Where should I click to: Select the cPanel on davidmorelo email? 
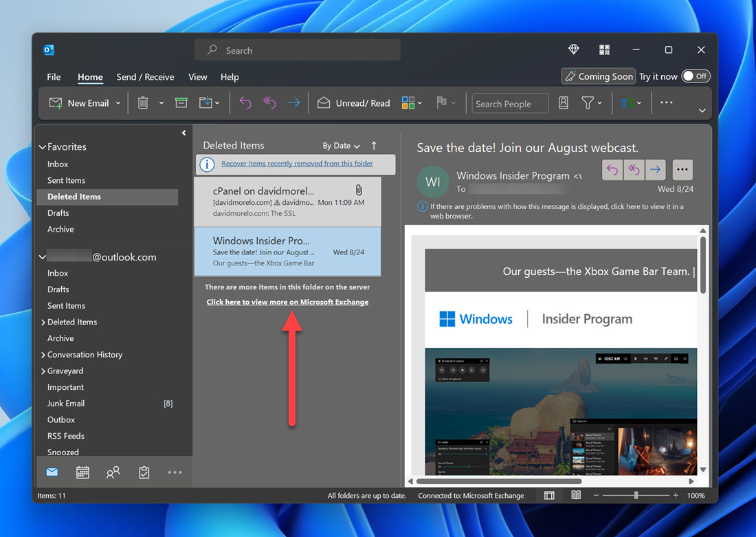coord(287,201)
